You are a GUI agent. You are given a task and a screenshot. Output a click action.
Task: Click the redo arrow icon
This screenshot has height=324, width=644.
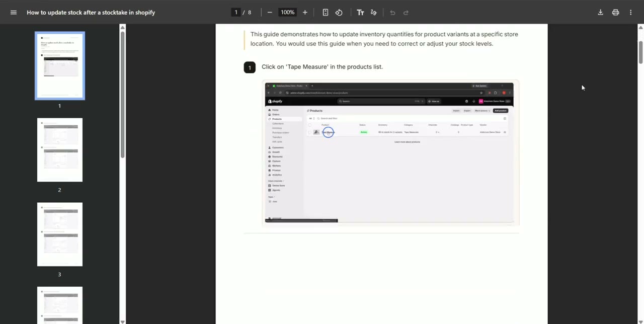tap(406, 12)
